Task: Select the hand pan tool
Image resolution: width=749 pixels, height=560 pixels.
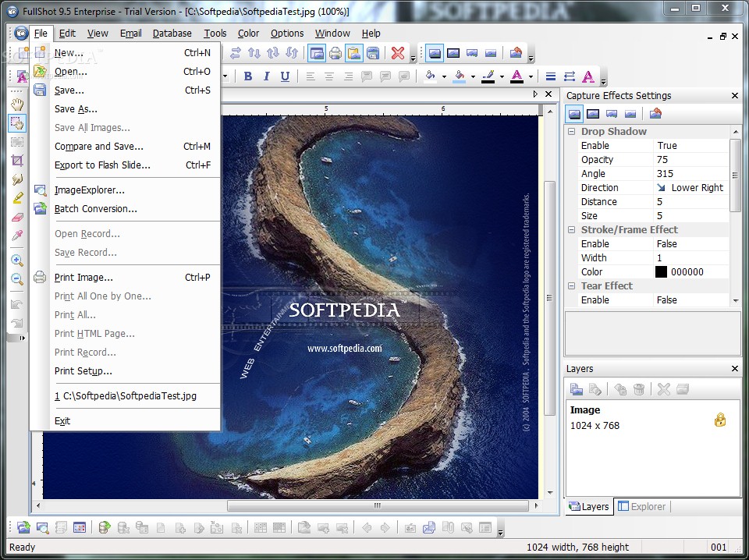Action: pyautogui.click(x=17, y=105)
